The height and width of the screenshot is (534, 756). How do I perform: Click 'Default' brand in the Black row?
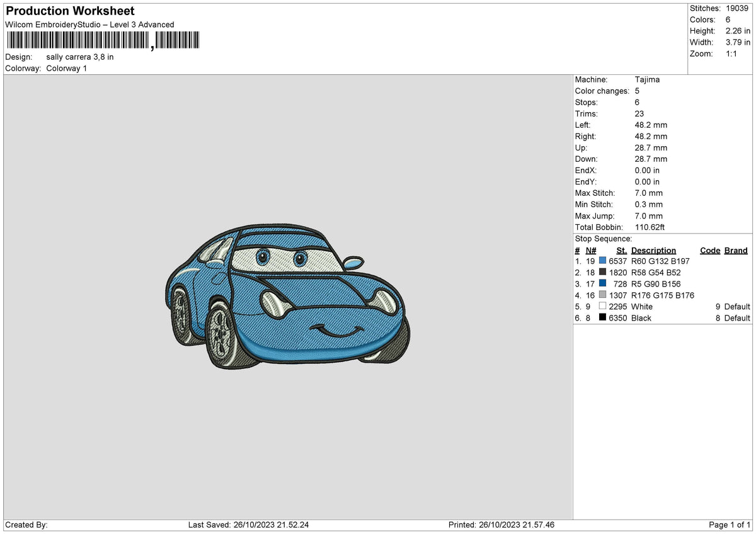click(x=737, y=318)
